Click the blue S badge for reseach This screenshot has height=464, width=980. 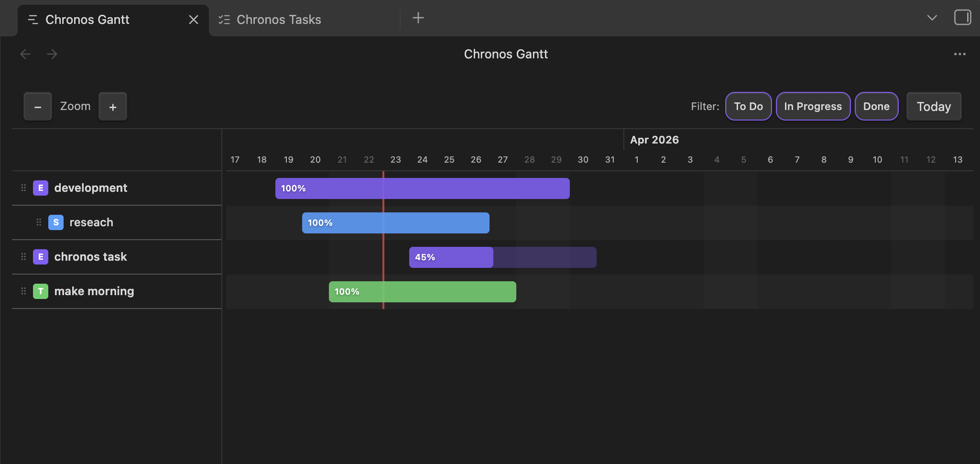pyautogui.click(x=56, y=222)
